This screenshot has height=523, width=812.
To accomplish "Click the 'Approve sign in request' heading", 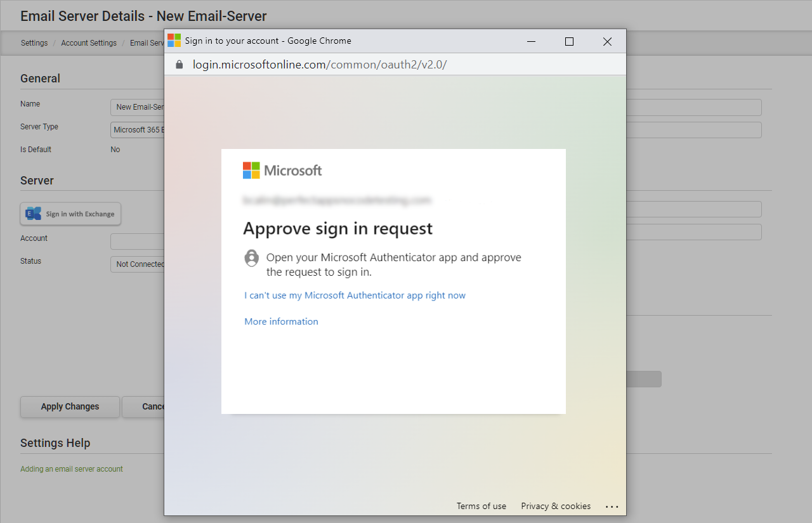I will pyautogui.click(x=338, y=228).
